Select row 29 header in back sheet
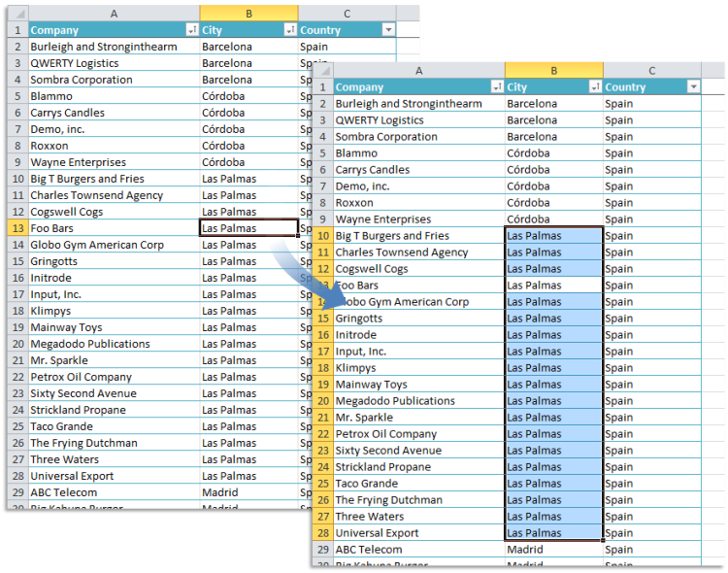The height and width of the screenshot is (573, 728). 18,492
